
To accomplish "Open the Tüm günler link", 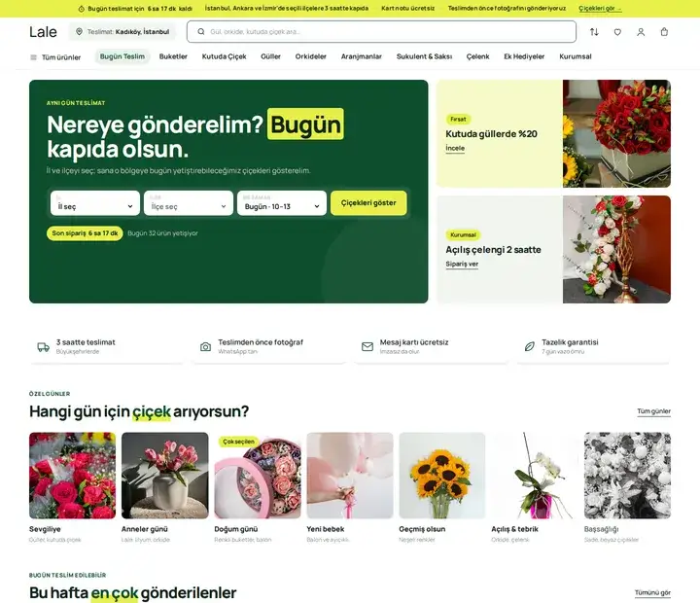I will pyautogui.click(x=653, y=411).
